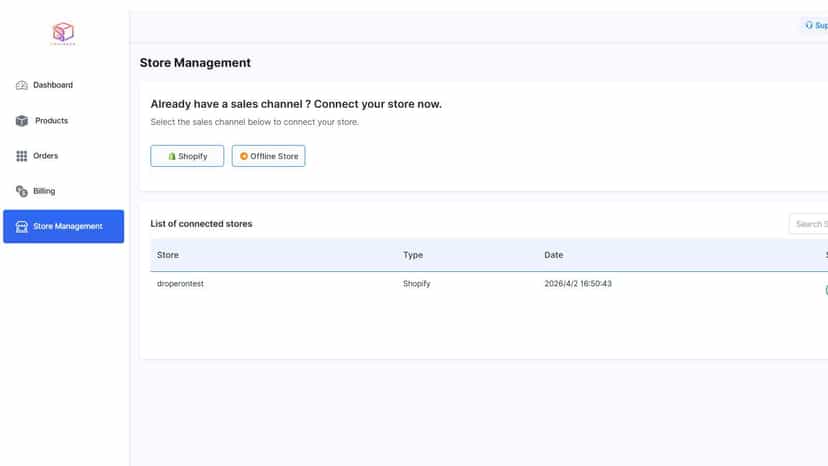The width and height of the screenshot is (828, 466).
Task: Click the Store Management storefront icon
Action: [x=22, y=227]
